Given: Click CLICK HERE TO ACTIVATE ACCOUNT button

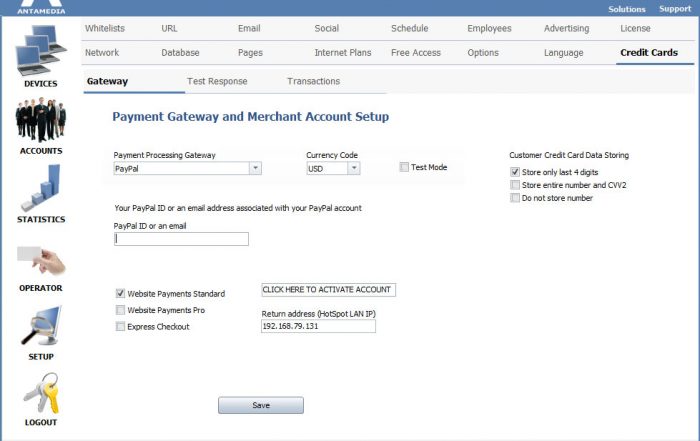Looking at the screenshot, I should tap(328, 290).
